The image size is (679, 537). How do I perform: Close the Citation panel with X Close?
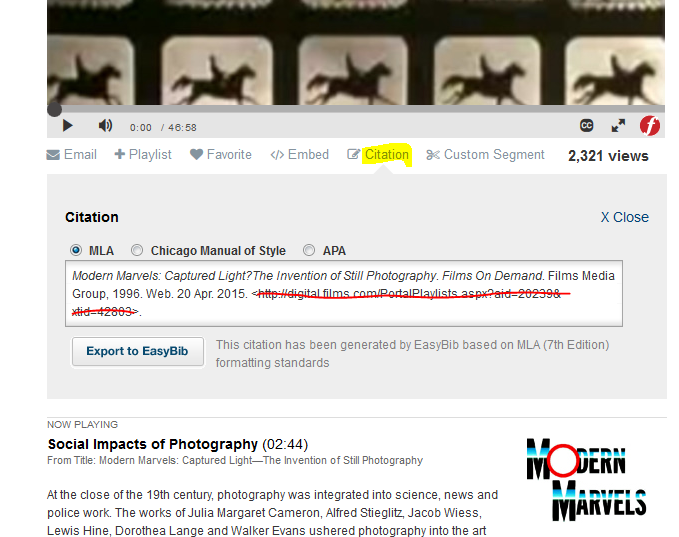[x=624, y=217]
